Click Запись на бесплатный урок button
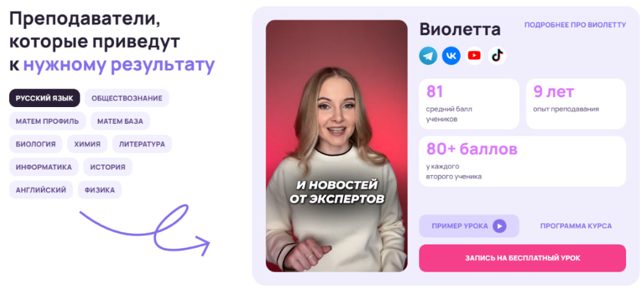Screen dimensions: 644x294 click(523, 258)
